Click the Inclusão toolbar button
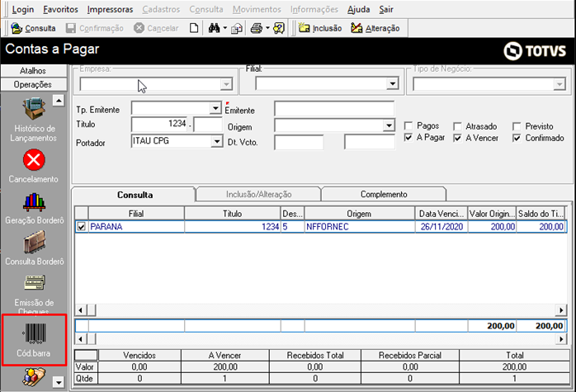Screen dimensions: 576x392 pyautogui.click(x=319, y=28)
